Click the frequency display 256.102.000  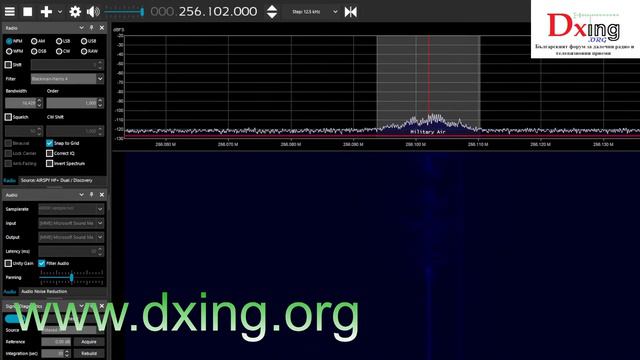(x=204, y=12)
